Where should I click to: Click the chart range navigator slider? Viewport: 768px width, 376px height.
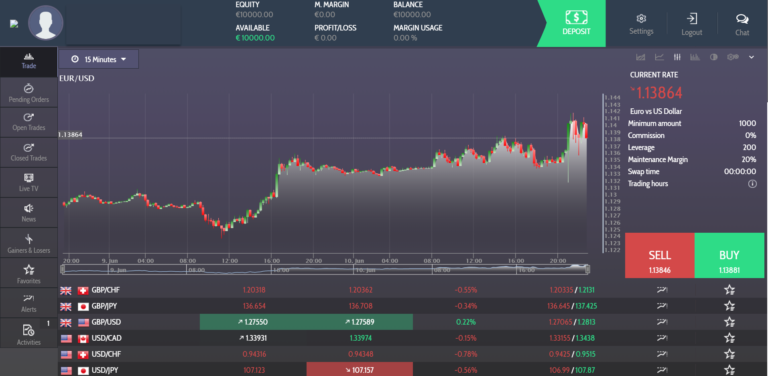click(x=325, y=269)
